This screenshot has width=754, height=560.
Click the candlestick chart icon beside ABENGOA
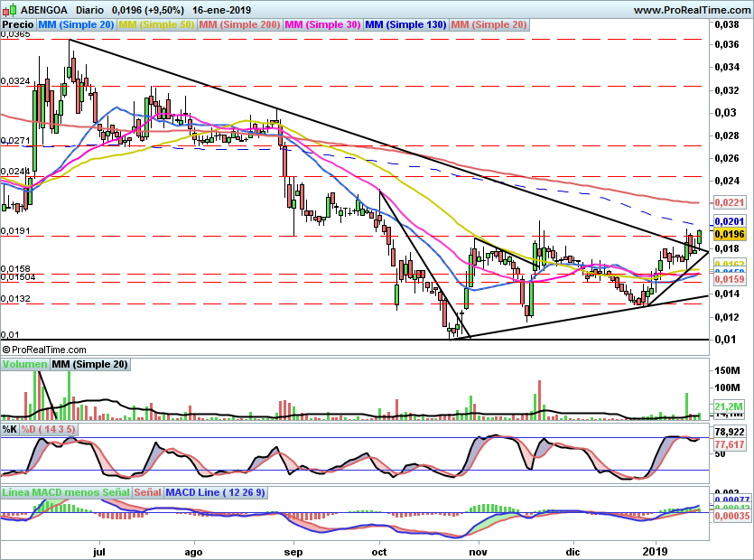coord(10,9)
